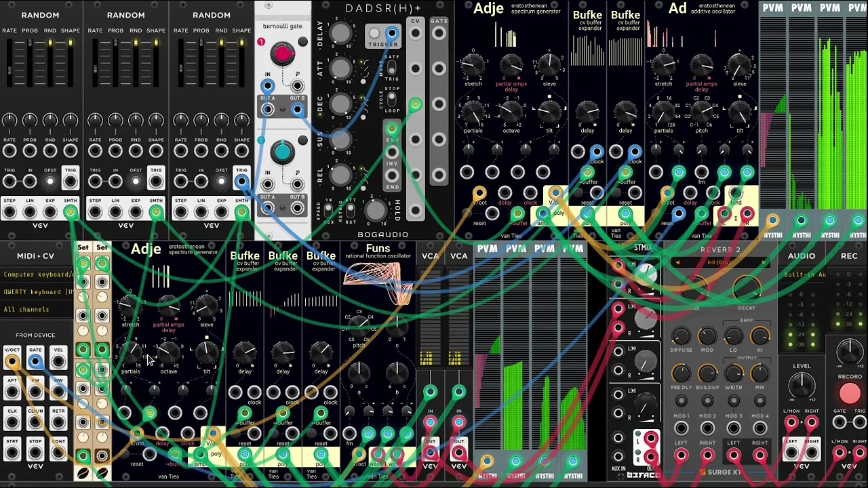Select previous preset arrow on Reverb 2

[676, 262]
